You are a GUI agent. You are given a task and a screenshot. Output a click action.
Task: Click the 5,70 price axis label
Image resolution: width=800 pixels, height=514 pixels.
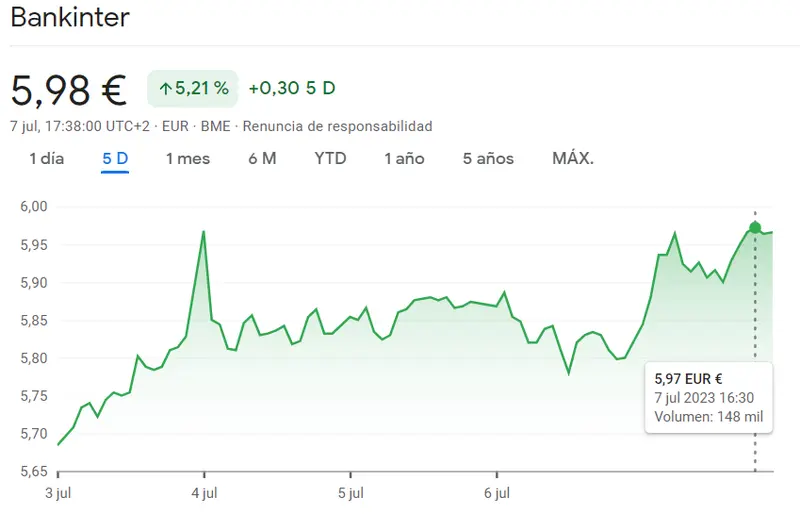pyautogui.click(x=34, y=434)
